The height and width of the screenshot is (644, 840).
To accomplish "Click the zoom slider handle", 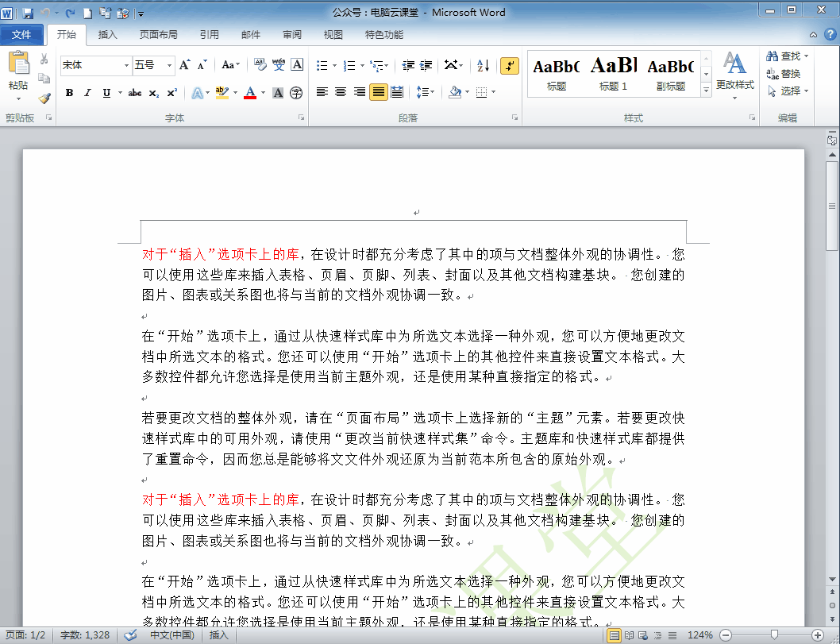I will click(x=774, y=635).
